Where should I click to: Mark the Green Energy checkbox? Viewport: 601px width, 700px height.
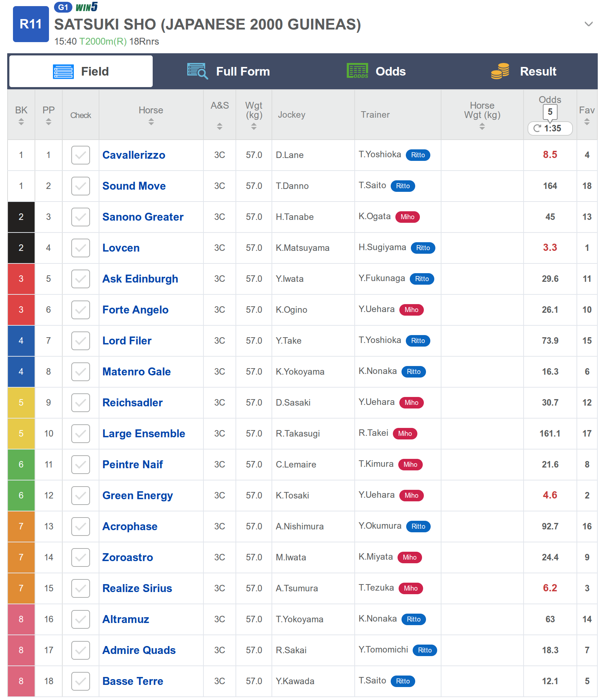click(81, 496)
